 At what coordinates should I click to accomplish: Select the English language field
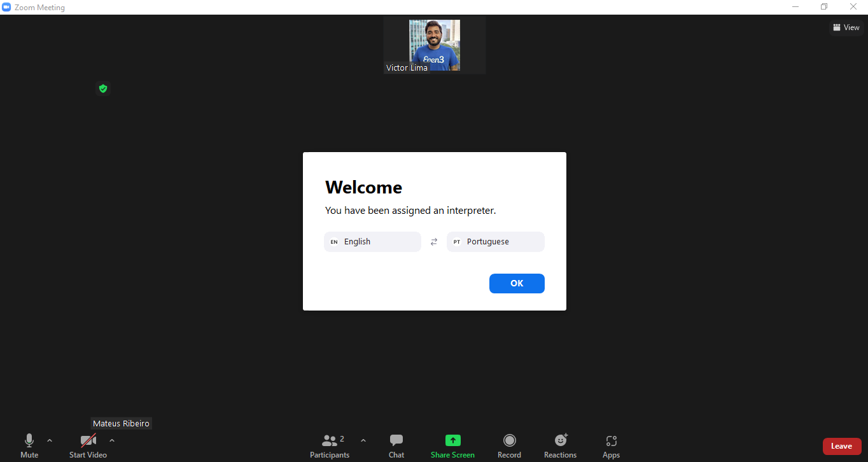click(372, 242)
